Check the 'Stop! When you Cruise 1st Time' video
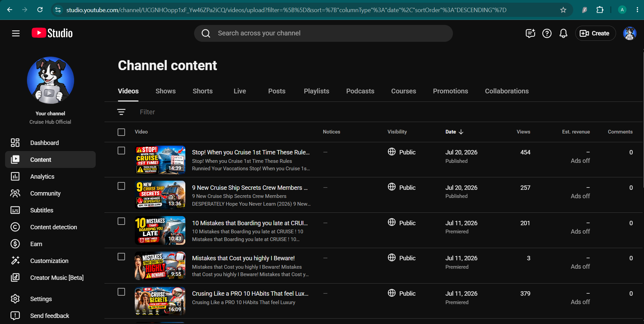 point(121,150)
